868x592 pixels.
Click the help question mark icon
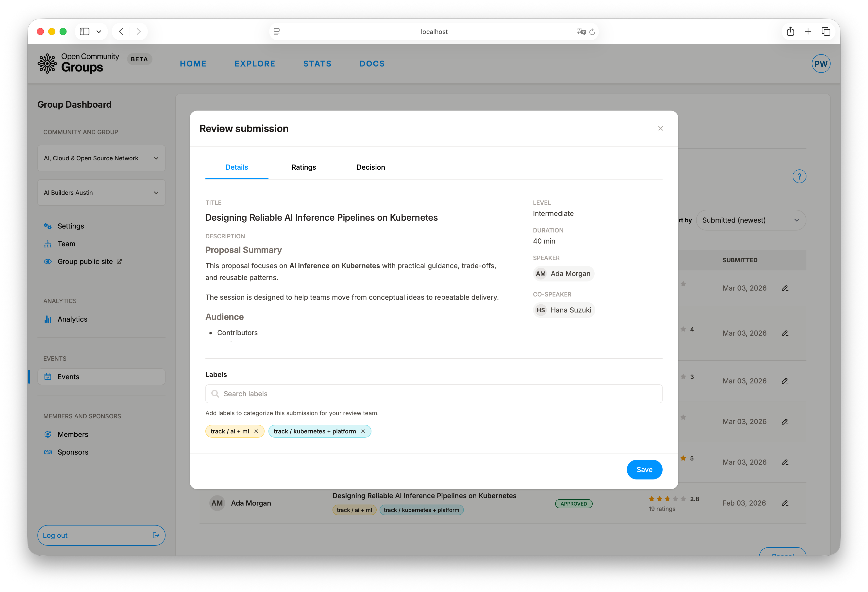(799, 176)
